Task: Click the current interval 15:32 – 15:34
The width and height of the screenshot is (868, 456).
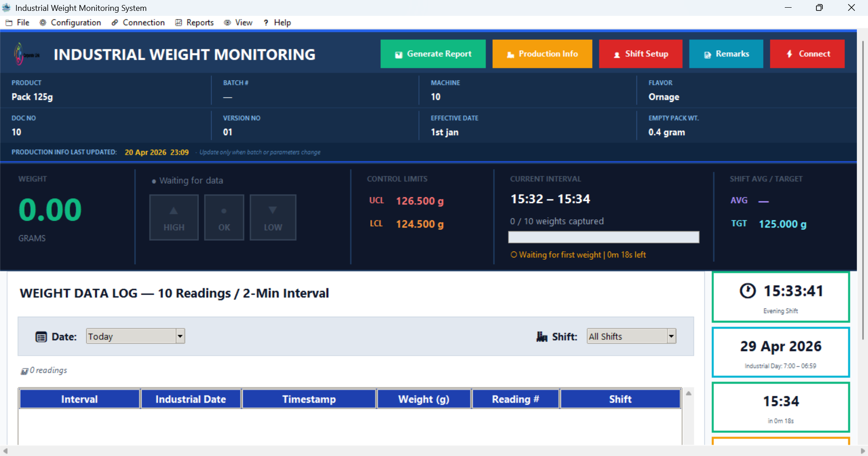Action: (550, 199)
